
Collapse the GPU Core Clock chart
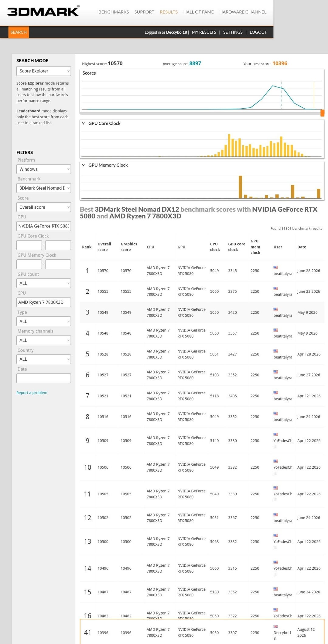84,123
